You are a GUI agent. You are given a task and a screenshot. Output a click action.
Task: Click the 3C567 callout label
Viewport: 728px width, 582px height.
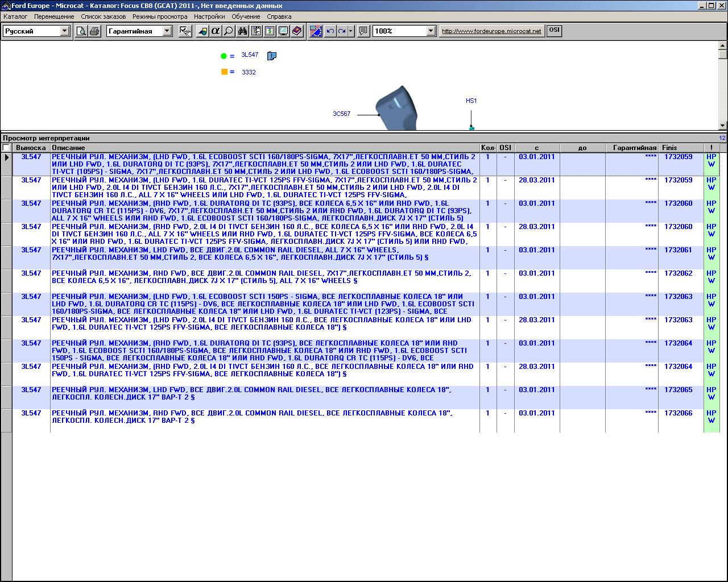click(x=341, y=114)
